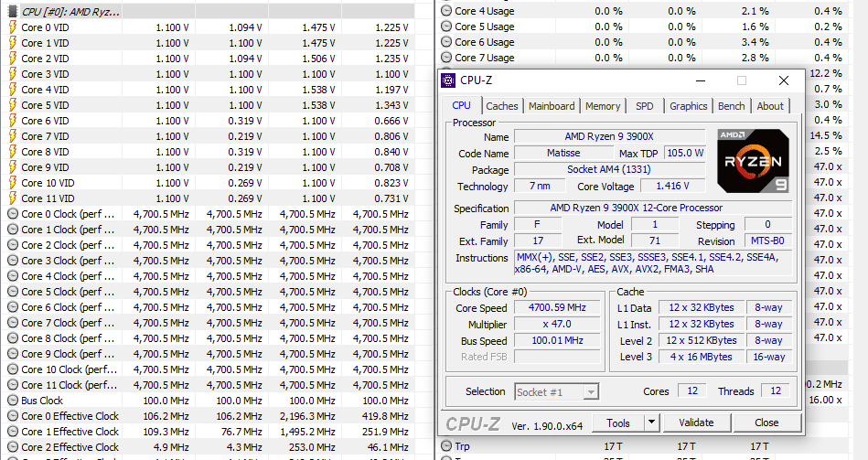This screenshot has width=868, height=460.
Task: Open the Tools dropdown arrow in CPU-Z
Action: pos(651,423)
